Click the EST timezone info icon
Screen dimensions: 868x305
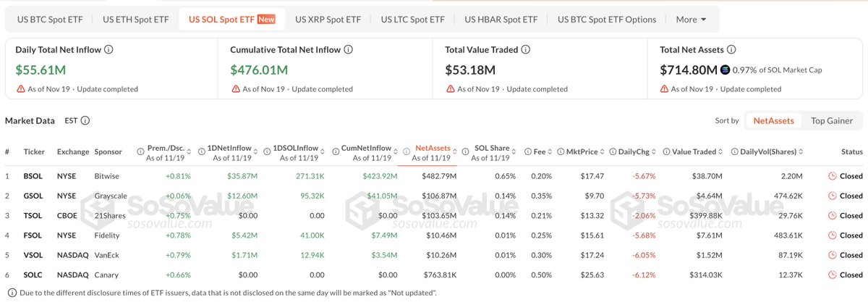coord(85,121)
